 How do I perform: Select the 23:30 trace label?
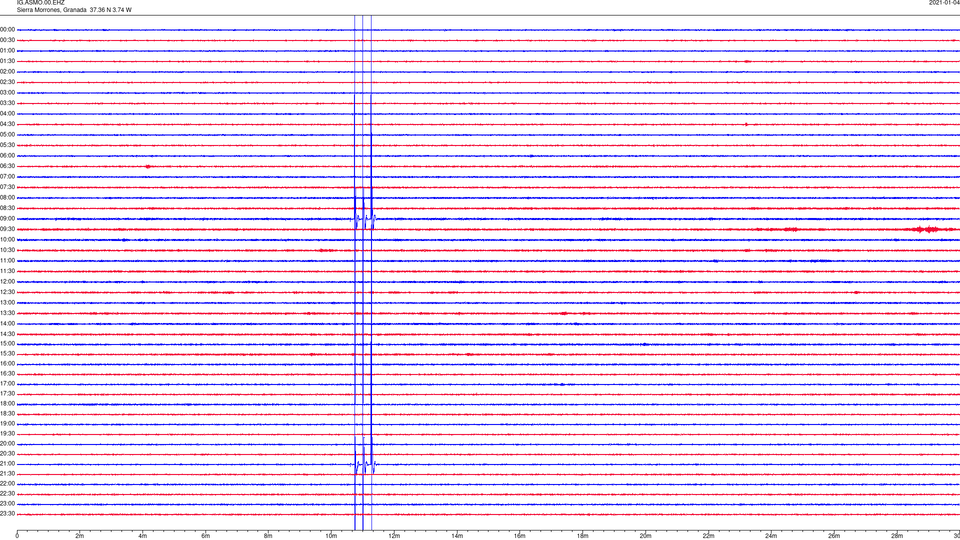[7, 514]
